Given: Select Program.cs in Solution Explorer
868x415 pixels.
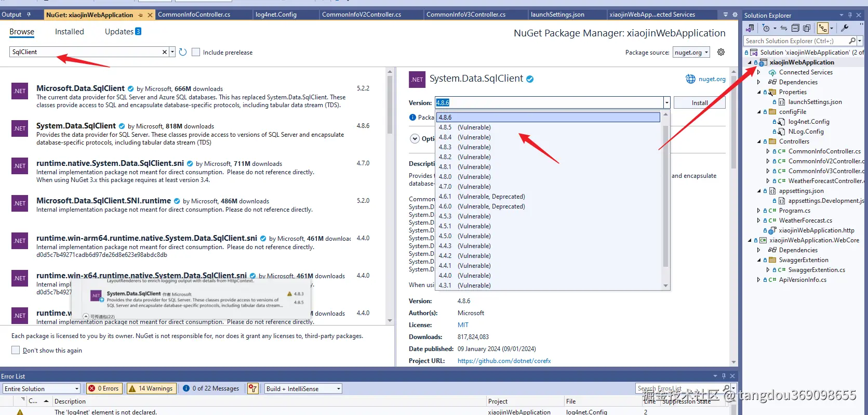Looking at the screenshot, I should (794, 211).
